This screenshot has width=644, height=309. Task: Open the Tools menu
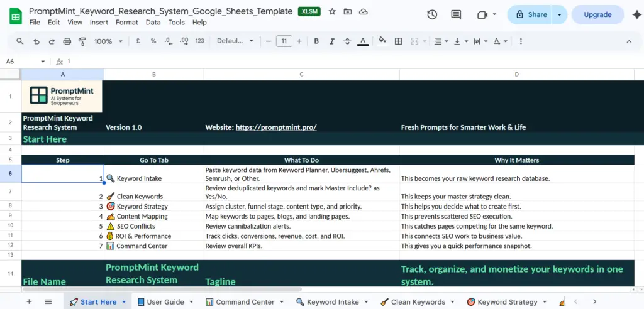point(176,23)
